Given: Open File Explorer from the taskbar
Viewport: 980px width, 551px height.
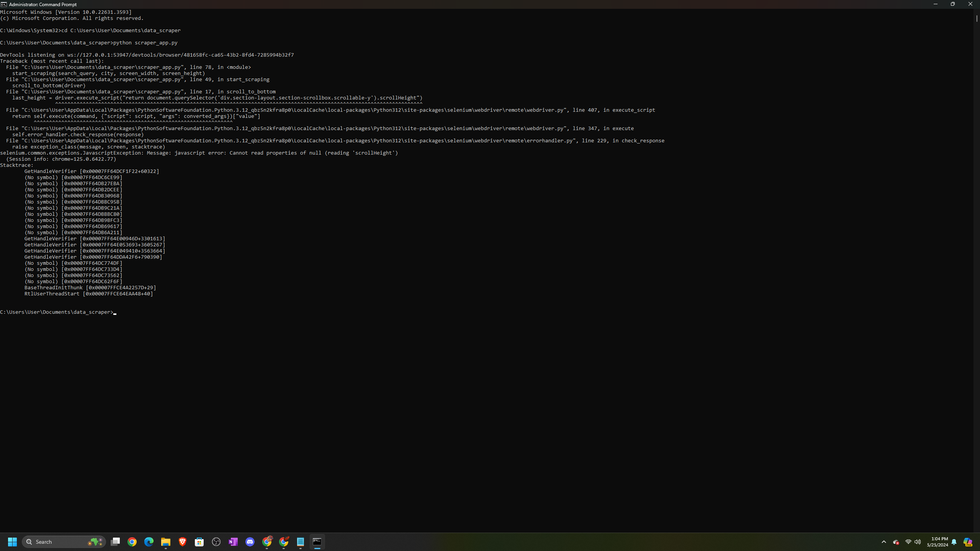Looking at the screenshot, I should pos(166,542).
